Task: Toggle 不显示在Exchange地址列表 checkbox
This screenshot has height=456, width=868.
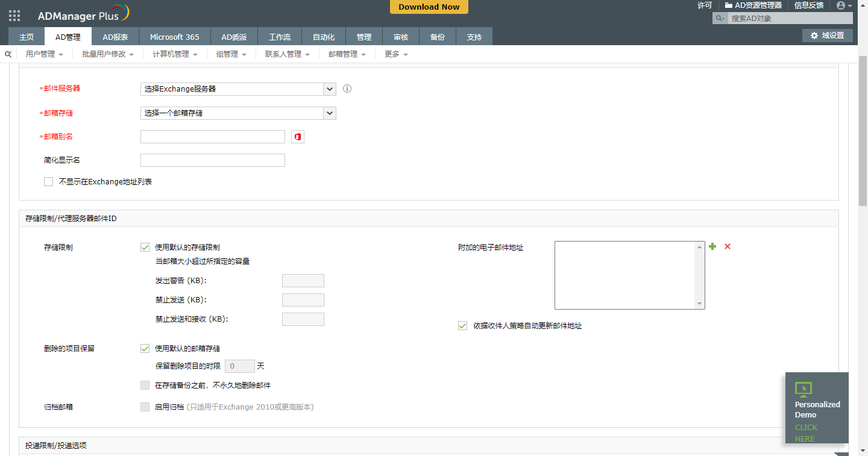Action: [49, 181]
